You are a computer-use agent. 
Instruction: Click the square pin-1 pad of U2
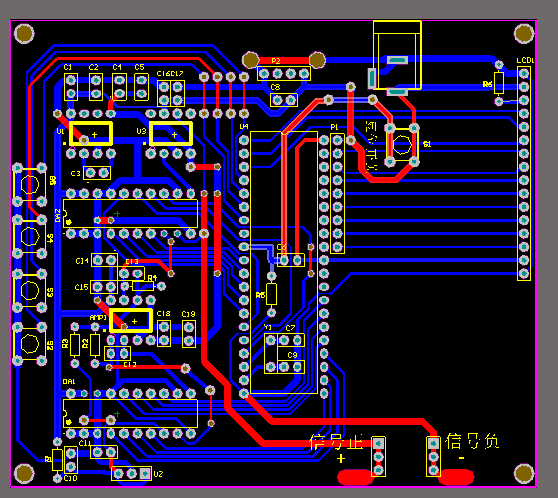[x=145, y=474]
